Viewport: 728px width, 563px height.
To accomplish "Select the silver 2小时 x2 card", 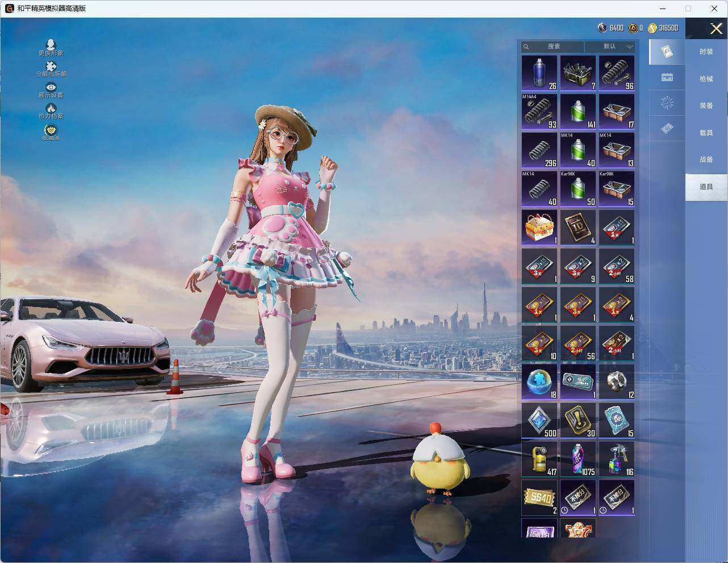I will coord(617,343).
